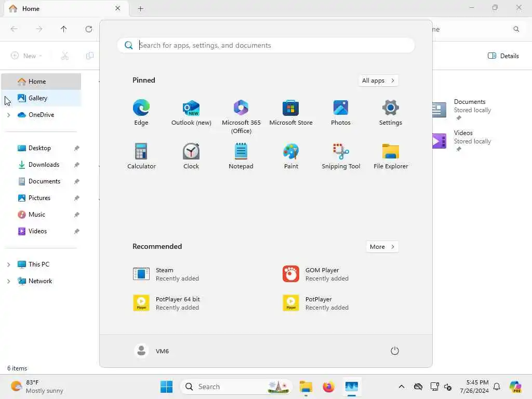This screenshot has height=399, width=532.
Task: Click the Windows Start button
Action: click(166, 387)
